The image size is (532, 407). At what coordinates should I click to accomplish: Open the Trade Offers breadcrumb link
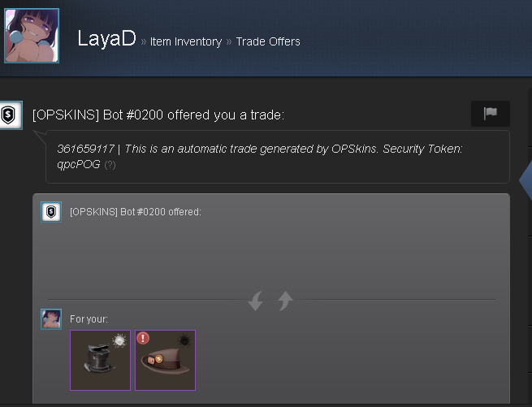point(268,41)
